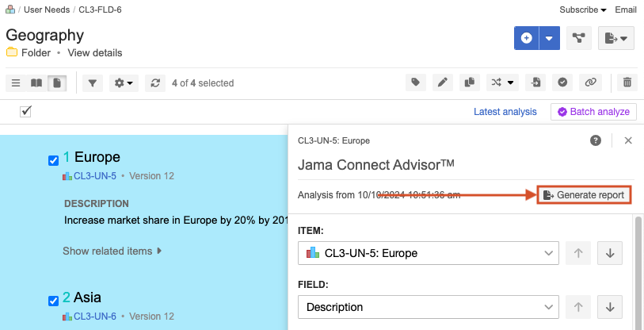This screenshot has width=644, height=330.
Task: Click the Europe item title
Action: tap(97, 157)
